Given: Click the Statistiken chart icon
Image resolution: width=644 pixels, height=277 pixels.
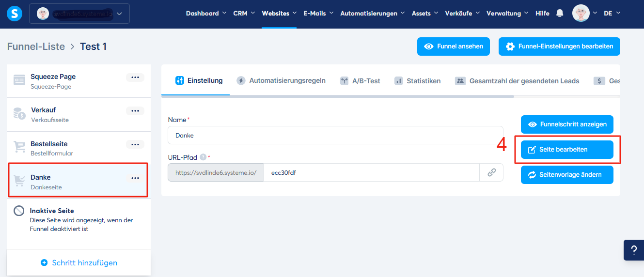Looking at the screenshot, I should pos(399,81).
